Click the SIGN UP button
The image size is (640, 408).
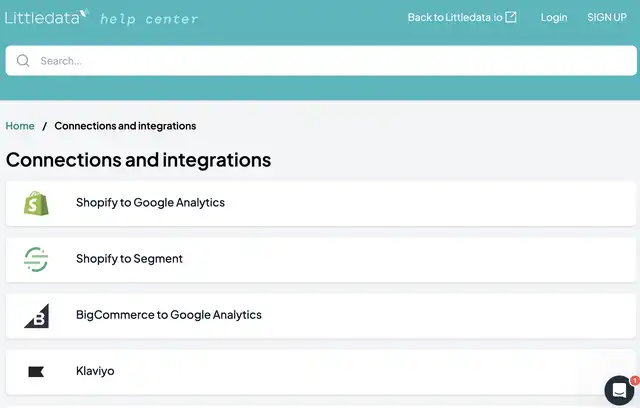point(607,17)
